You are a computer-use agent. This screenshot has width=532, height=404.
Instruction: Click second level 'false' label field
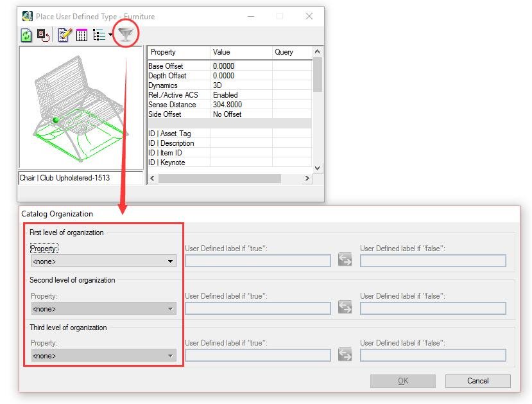point(433,308)
